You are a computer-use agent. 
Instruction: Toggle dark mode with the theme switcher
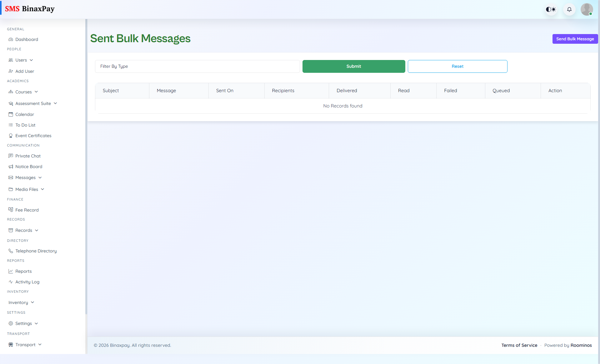(x=551, y=9)
